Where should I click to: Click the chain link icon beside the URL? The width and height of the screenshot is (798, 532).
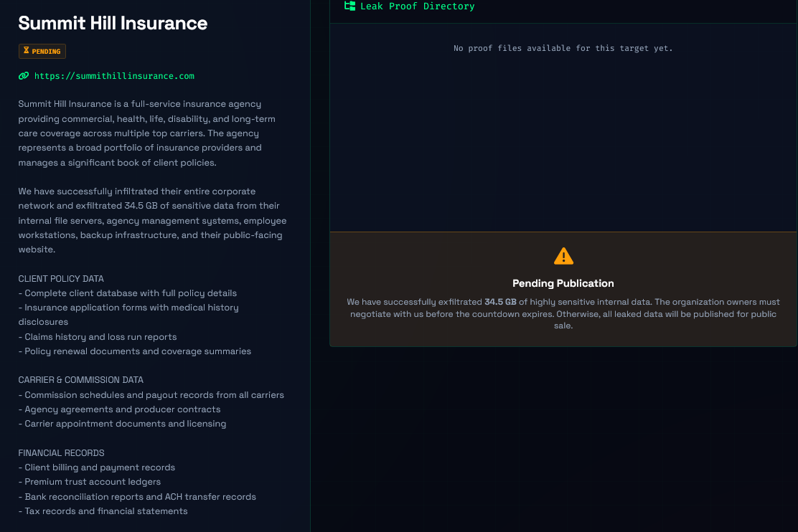coord(24,76)
